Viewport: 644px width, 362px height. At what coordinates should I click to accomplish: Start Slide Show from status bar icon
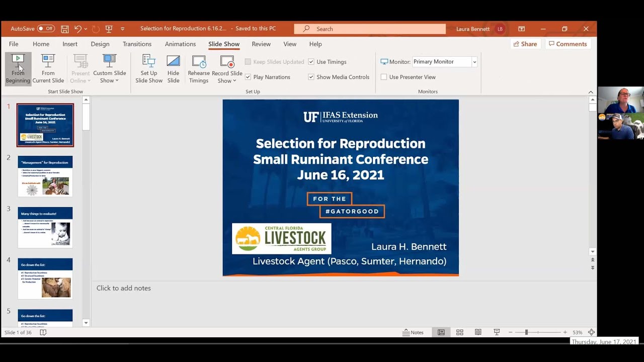tap(497, 332)
